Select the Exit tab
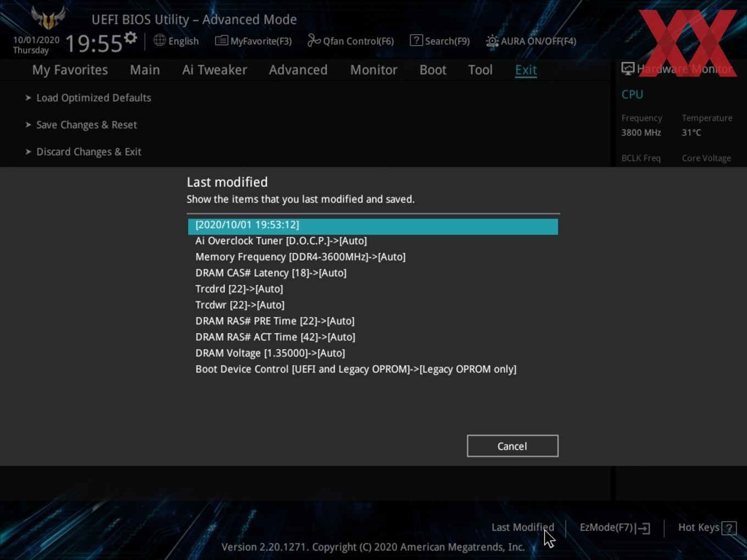Screen dimensions: 747x560 [526, 70]
